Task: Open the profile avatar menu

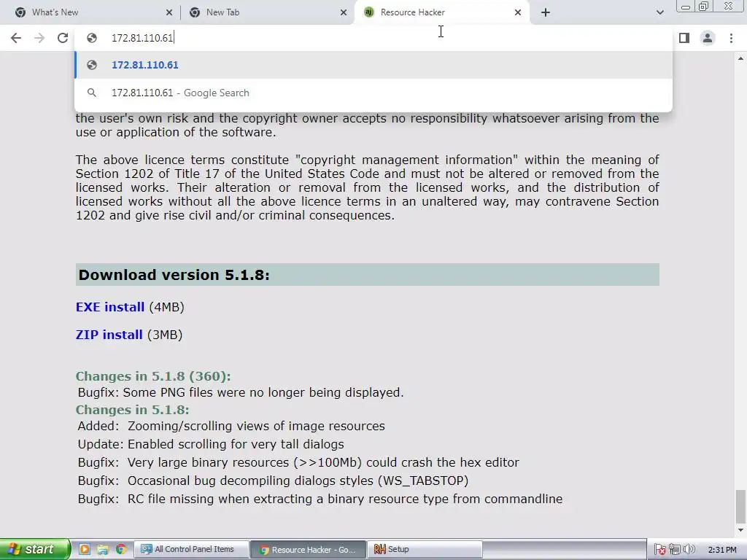Action: point(708,38)
